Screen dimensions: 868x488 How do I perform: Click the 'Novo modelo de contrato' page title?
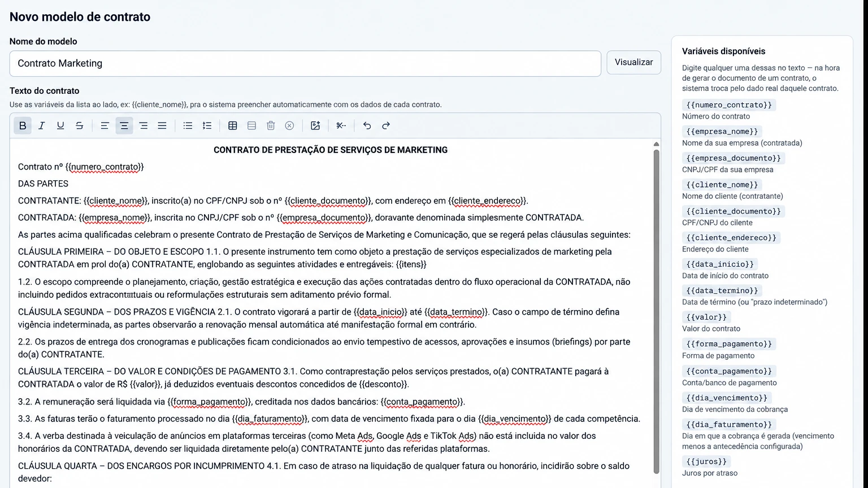tap(80, 17)
